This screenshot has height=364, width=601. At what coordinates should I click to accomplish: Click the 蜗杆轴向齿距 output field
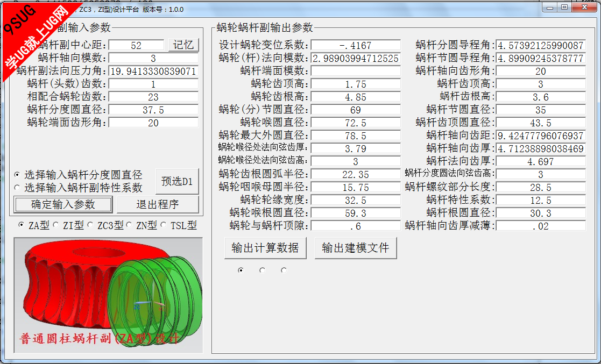coord(541,135)
